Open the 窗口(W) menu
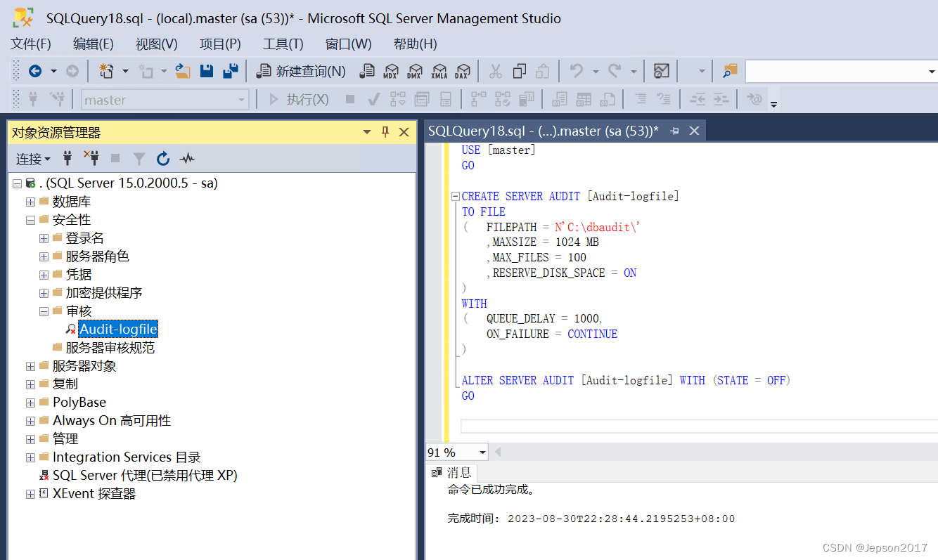 [349, 44]
